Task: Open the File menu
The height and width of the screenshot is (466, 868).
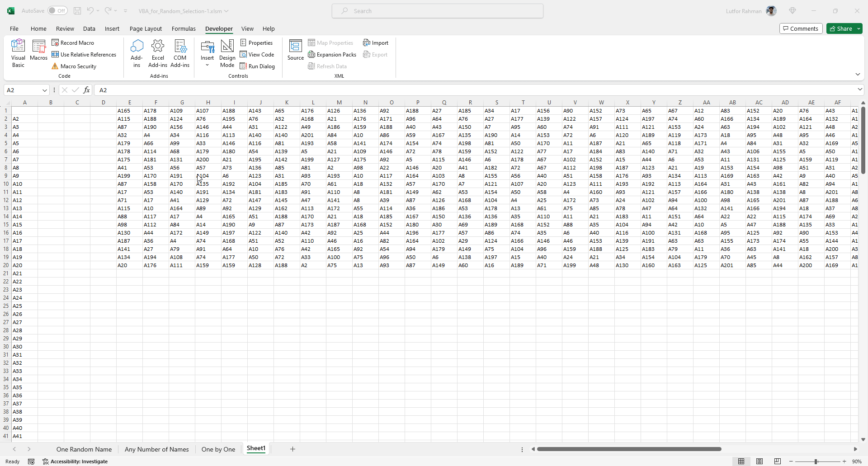Action: [x=14, y=28]
